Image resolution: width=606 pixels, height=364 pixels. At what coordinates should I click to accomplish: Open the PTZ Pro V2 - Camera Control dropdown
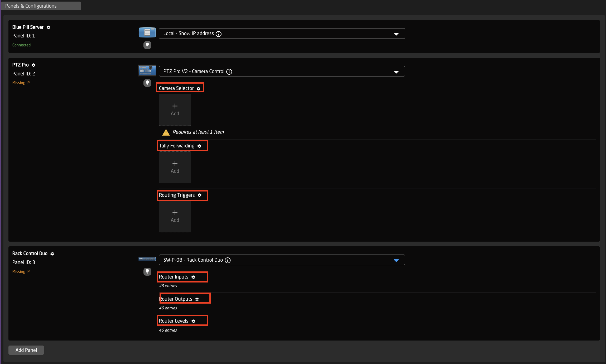pyautogui.click(x=282, y=71)
